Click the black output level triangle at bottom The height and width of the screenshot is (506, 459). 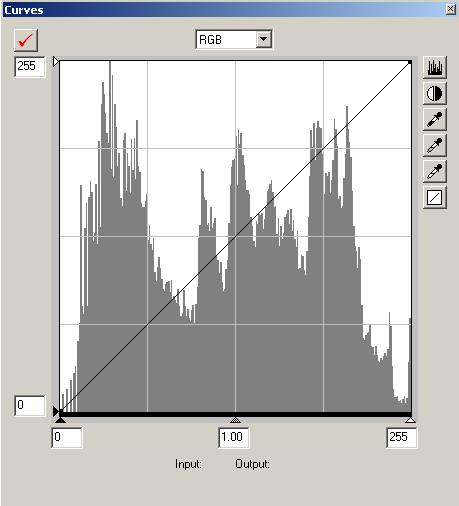click(56, 411)
